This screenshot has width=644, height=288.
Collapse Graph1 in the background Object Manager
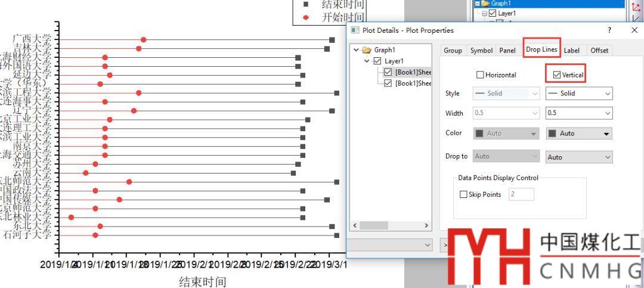pos(476,4)
